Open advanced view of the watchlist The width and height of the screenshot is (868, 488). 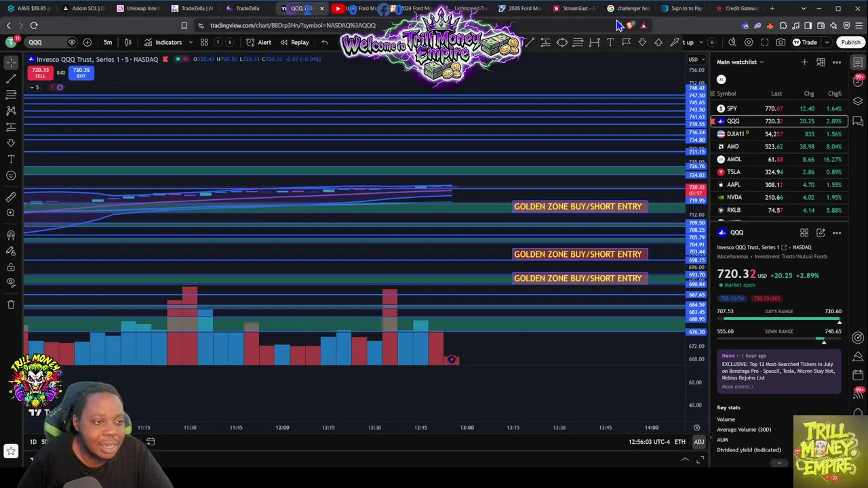[x=821, y=62]
